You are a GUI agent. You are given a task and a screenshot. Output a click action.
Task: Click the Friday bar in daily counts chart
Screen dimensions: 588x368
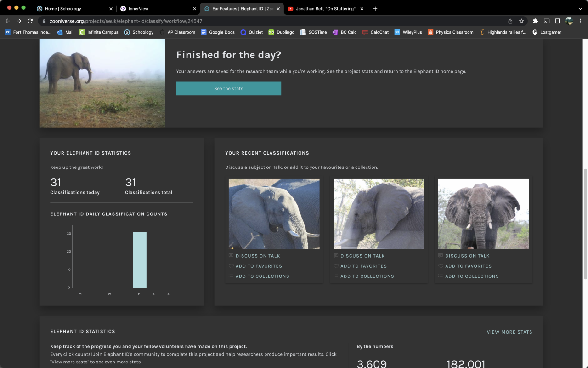pos(140,260)
